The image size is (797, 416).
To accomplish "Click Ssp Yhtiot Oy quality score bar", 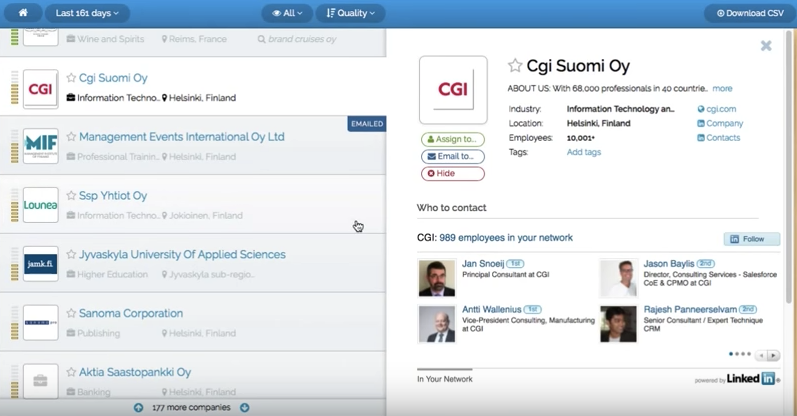I will 15,205.
